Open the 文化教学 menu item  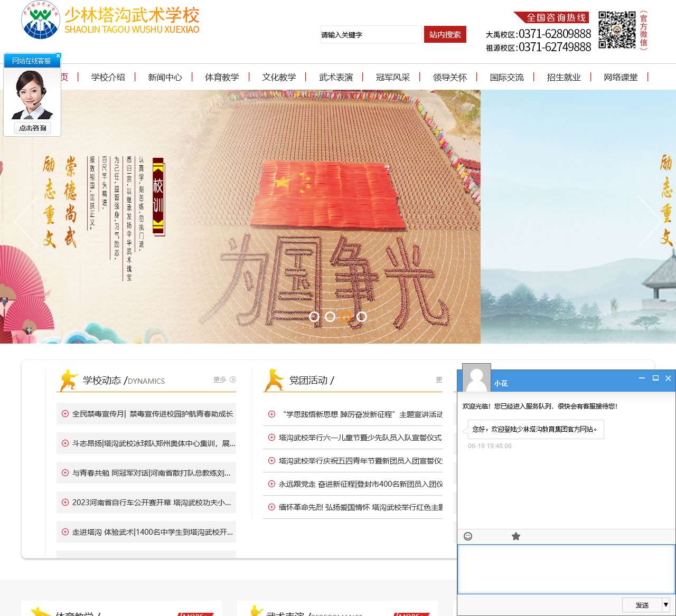(279, 77)
